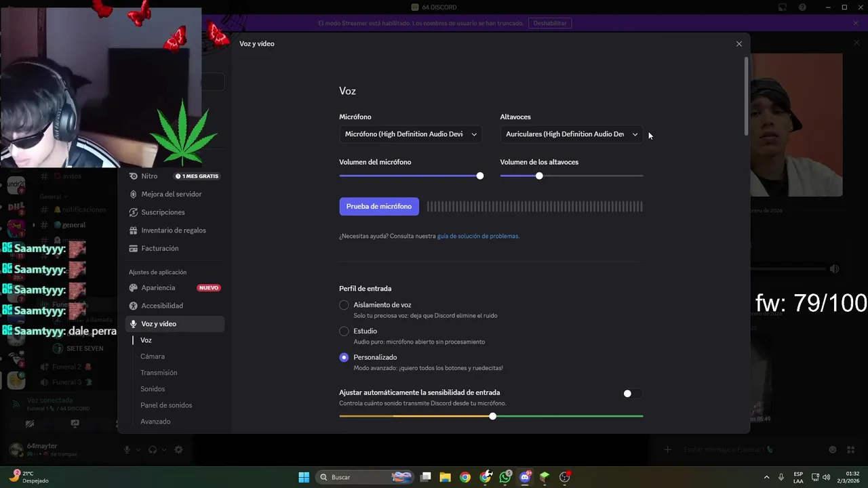Screen dimensions: 868x488
Task: Open Inventario de regalos settings
Action: (175, 230)
